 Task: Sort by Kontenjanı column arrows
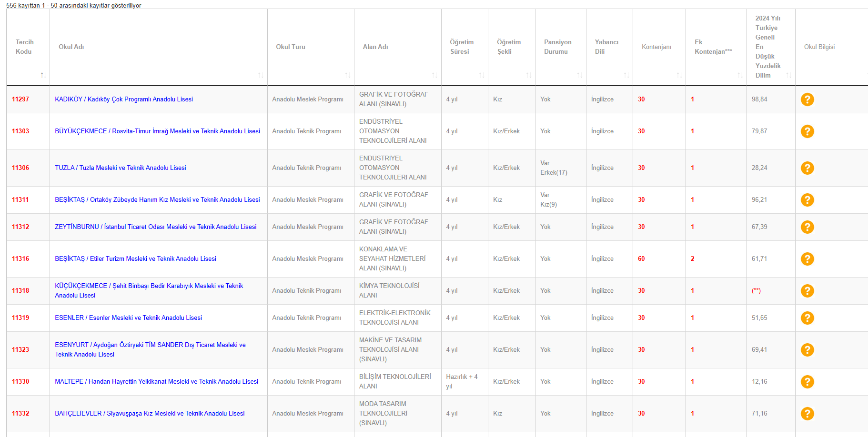(679, 75)
